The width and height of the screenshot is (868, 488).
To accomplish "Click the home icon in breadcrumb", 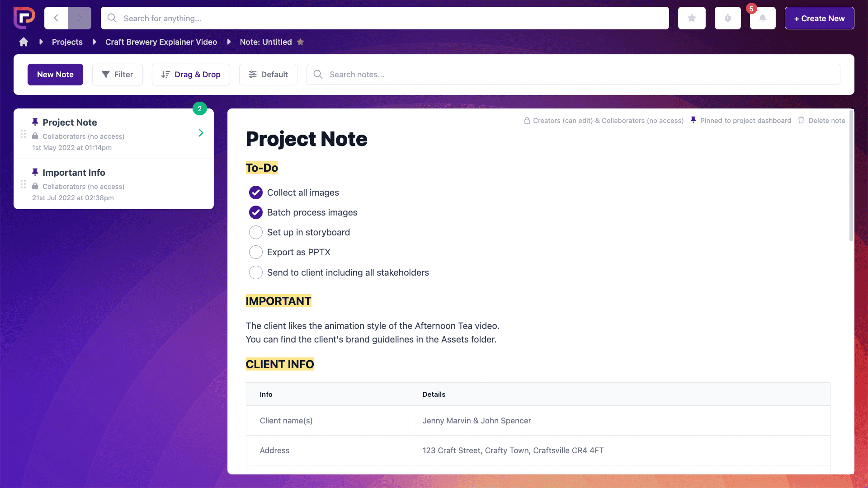I will tap(24, 42).
